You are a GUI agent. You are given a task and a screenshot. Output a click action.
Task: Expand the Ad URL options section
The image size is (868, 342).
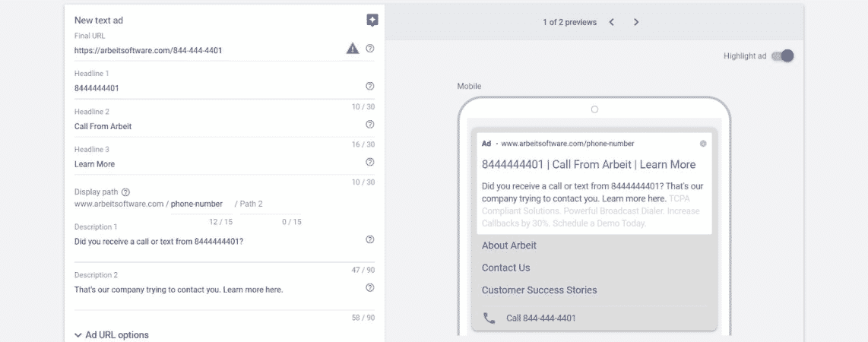112,335
